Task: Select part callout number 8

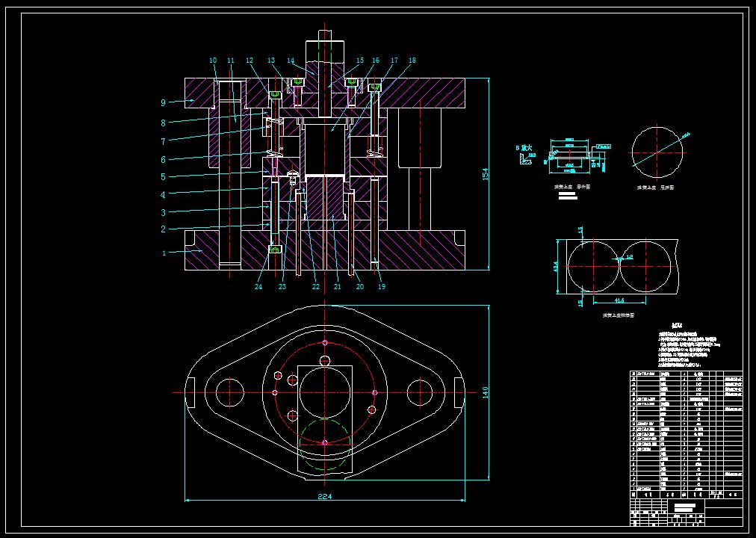Action: click(163, 123)
